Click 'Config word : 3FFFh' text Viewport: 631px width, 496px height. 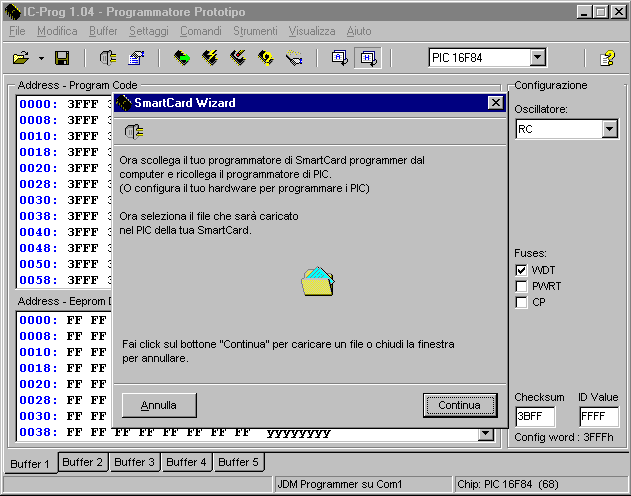click(564, 437)
